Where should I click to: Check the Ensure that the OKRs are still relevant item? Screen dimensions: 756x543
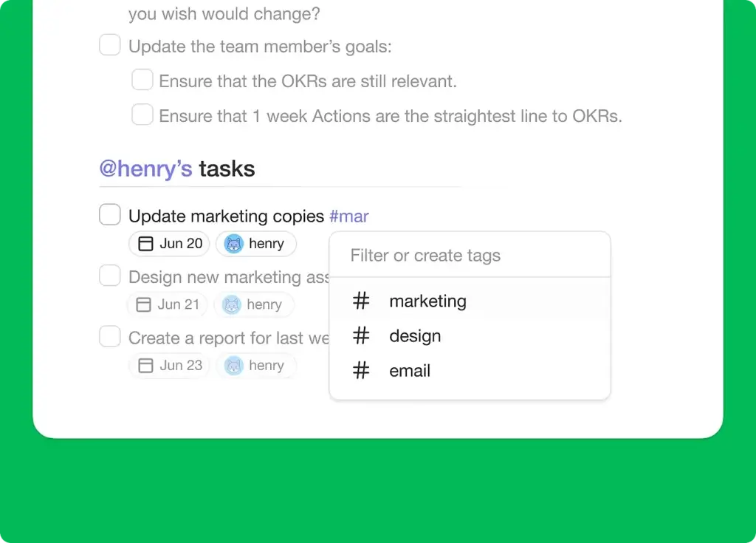tap(142, 79)
